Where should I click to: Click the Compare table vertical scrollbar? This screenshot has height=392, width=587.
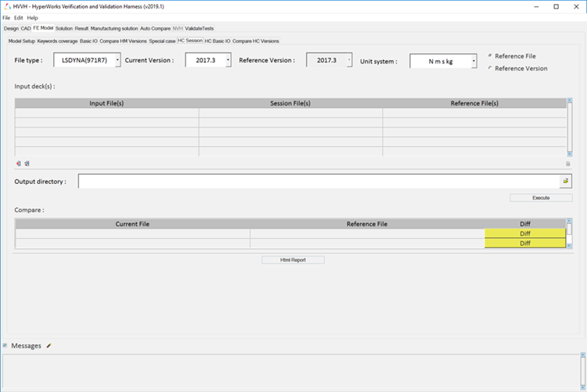click(569, 234)
